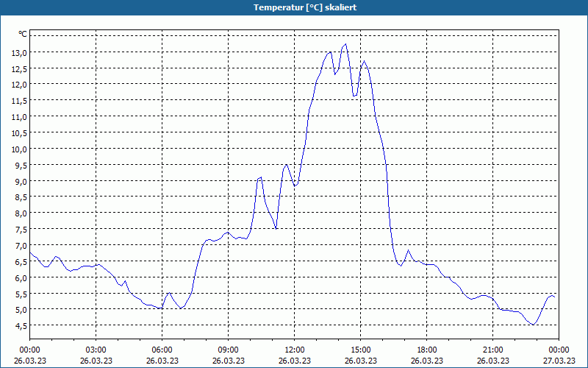This screenshot has width=588, height=368.
Task: Click the 9,5 y-axis label
Action: point(21,166)
